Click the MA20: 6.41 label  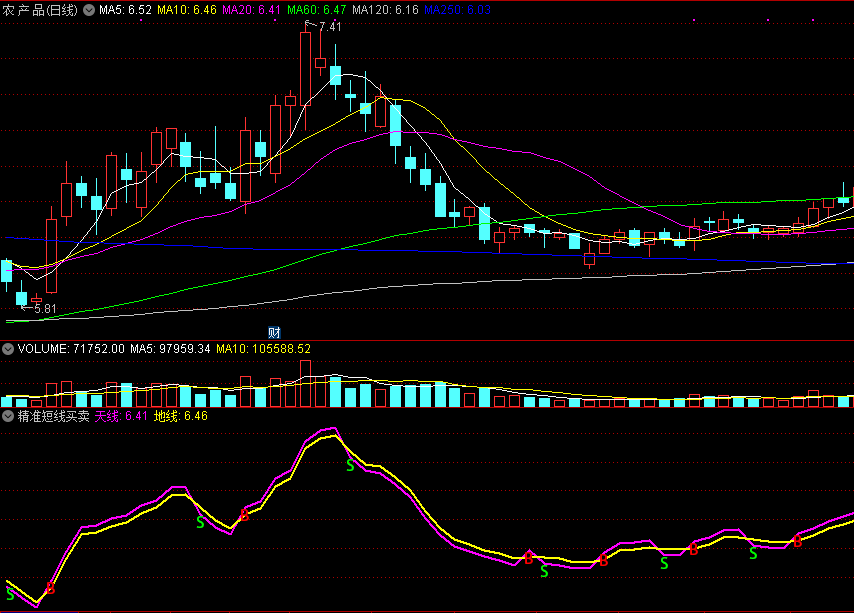252,10
